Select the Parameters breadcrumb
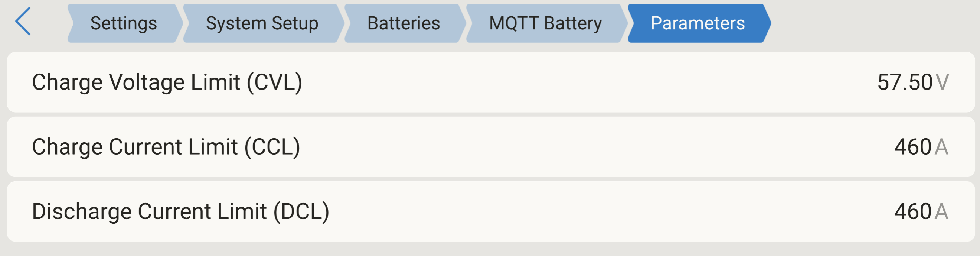This screenshot has width=980, height=256. click(698, 23)
